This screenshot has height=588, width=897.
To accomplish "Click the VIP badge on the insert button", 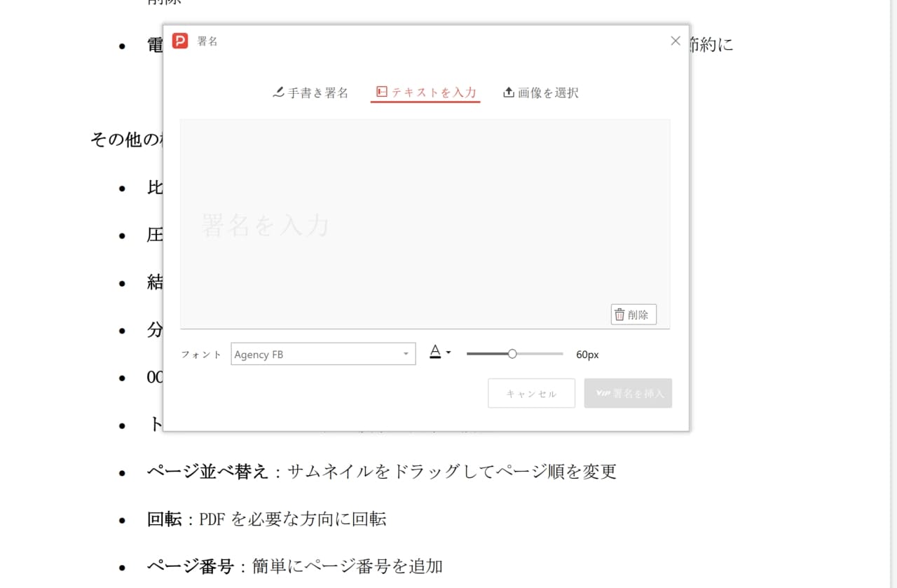I will [x=604, y=393].
